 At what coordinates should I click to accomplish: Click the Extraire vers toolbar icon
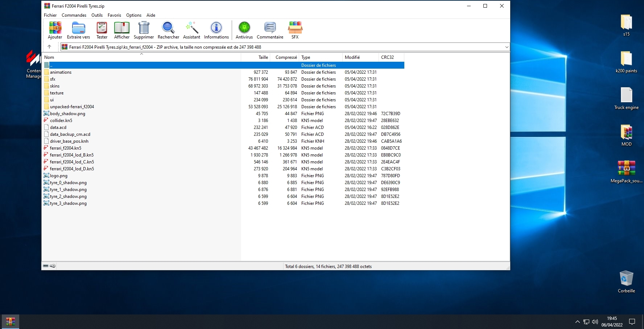[78, 30]
